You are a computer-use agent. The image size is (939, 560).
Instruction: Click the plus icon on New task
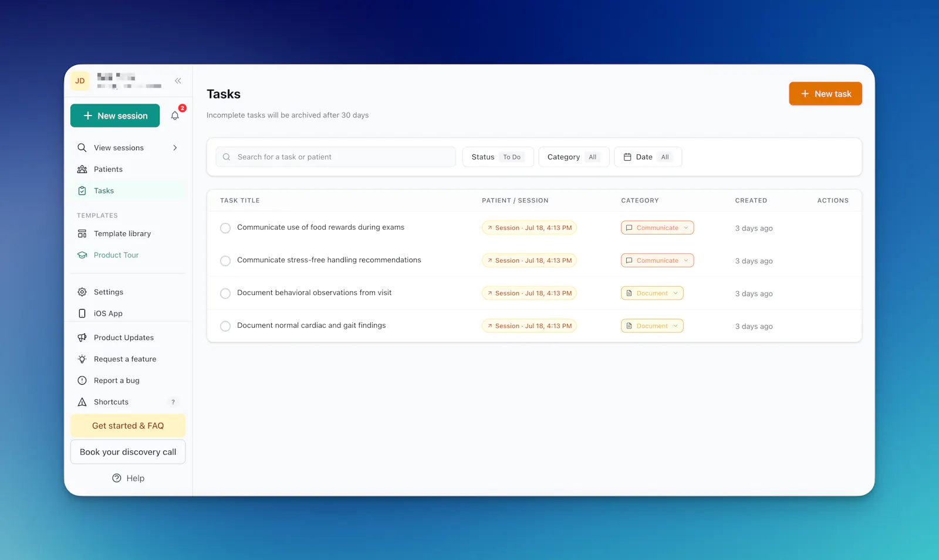[x=805, y=94]
